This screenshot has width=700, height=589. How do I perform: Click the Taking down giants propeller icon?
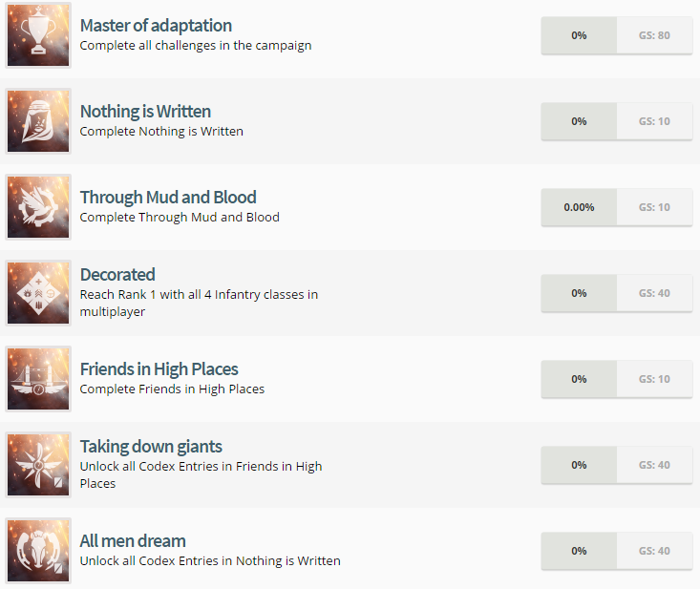pyautogui.click(x=38, y=465)
